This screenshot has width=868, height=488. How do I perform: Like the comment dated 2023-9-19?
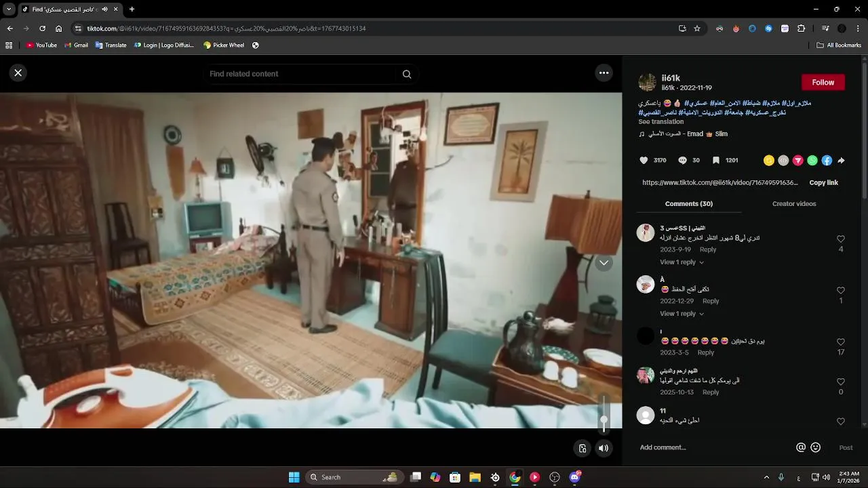pyautogui.click(x=841, y=239)
